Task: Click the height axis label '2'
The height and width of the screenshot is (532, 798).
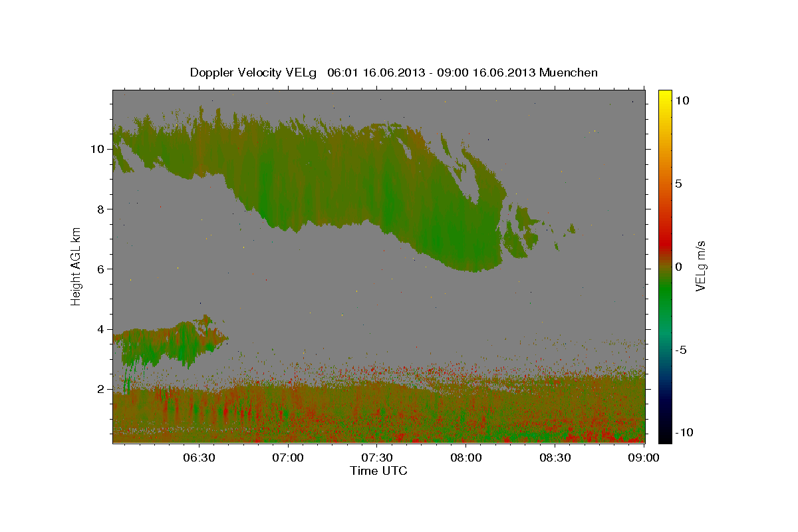Action: pyautogui.click(x=100, y=389)
